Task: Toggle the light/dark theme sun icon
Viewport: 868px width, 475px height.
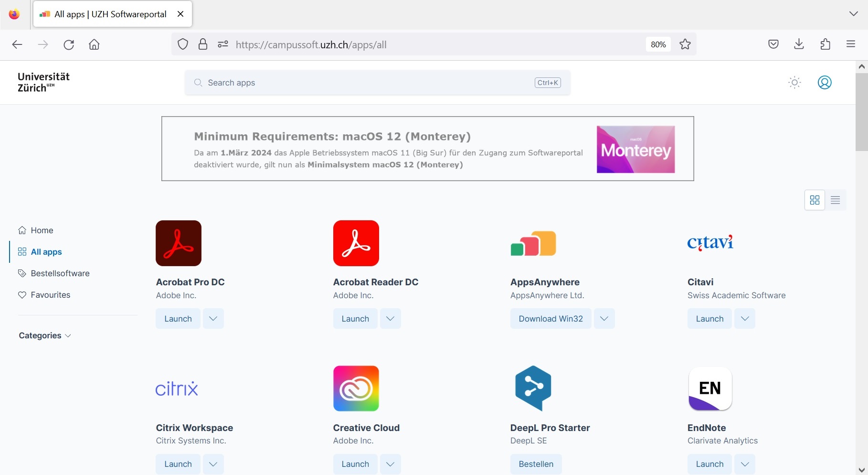Action: 795,83
